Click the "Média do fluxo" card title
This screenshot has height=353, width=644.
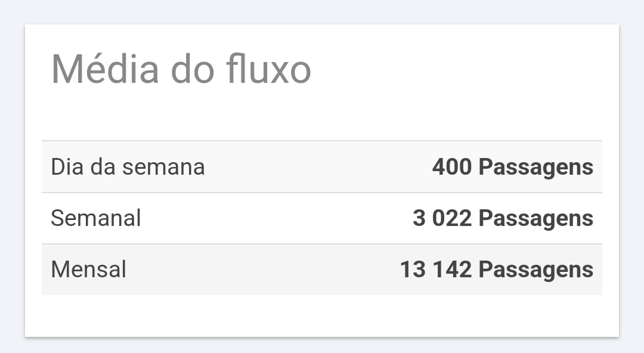[181, 69]
